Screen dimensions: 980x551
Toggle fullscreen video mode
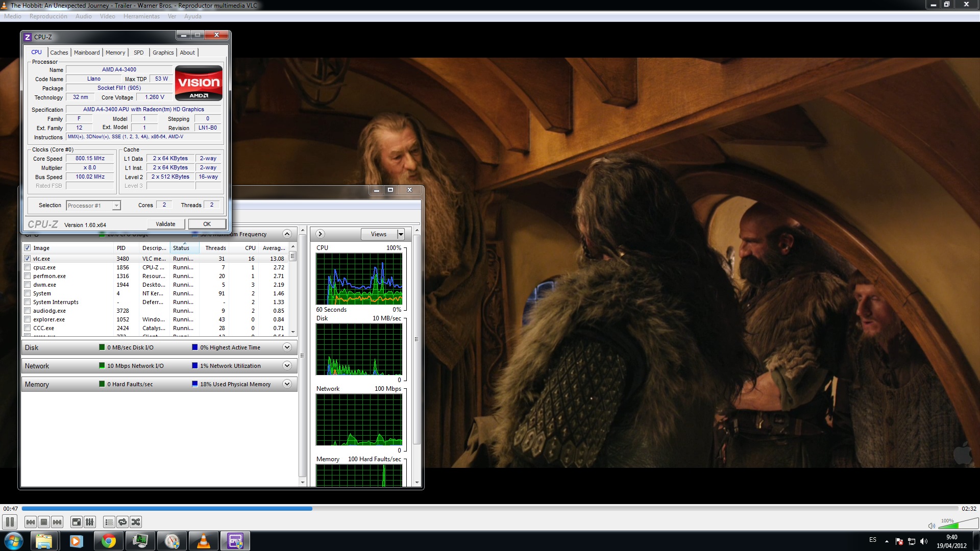point(77,522)
